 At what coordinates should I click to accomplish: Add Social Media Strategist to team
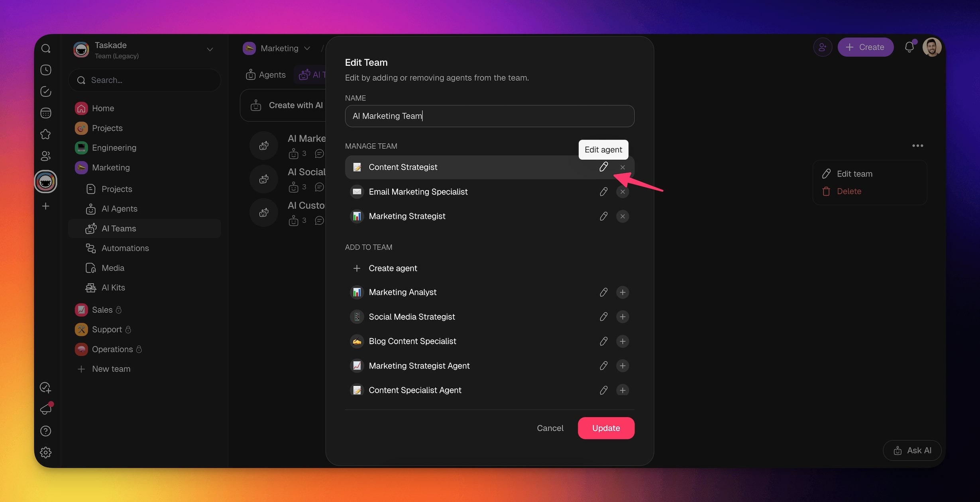point(623,317)
